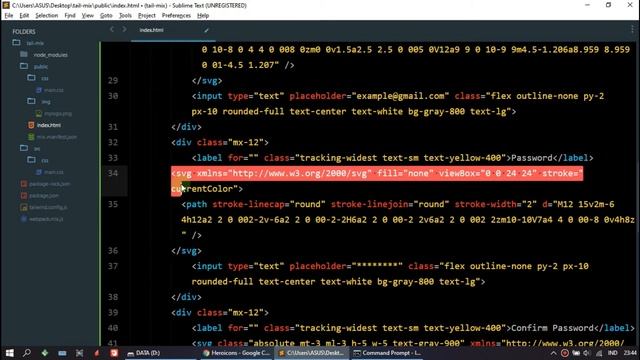The image size is (640, 360).
Task: Click the network tray icon
Action: click(x=599, y=353)
